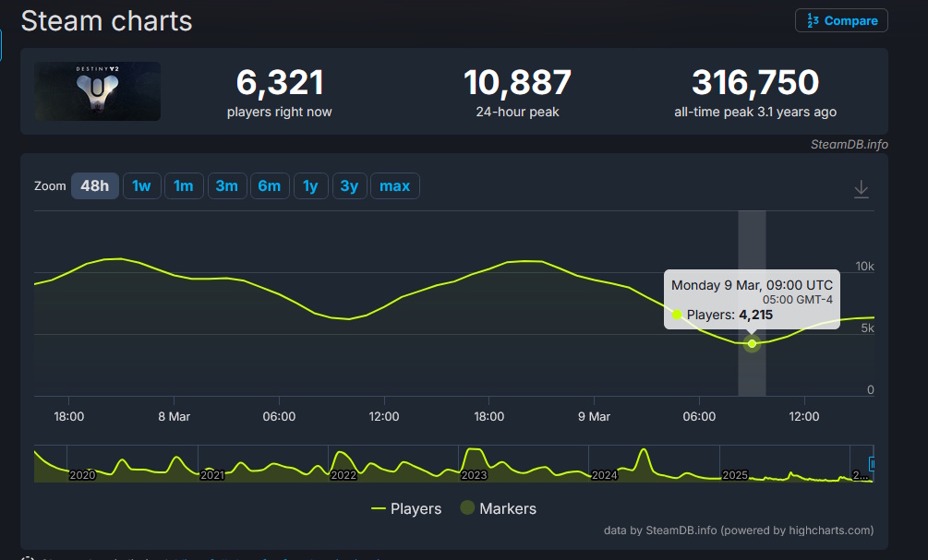Set zoom range to 1m
Viewport: 928px width, 560px height.
point(184,186)
